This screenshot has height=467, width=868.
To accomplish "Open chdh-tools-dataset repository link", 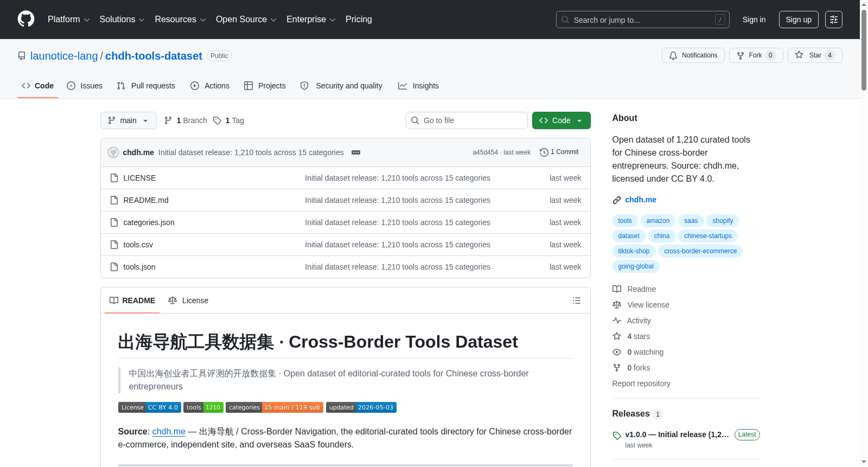I will click(154, 56).
